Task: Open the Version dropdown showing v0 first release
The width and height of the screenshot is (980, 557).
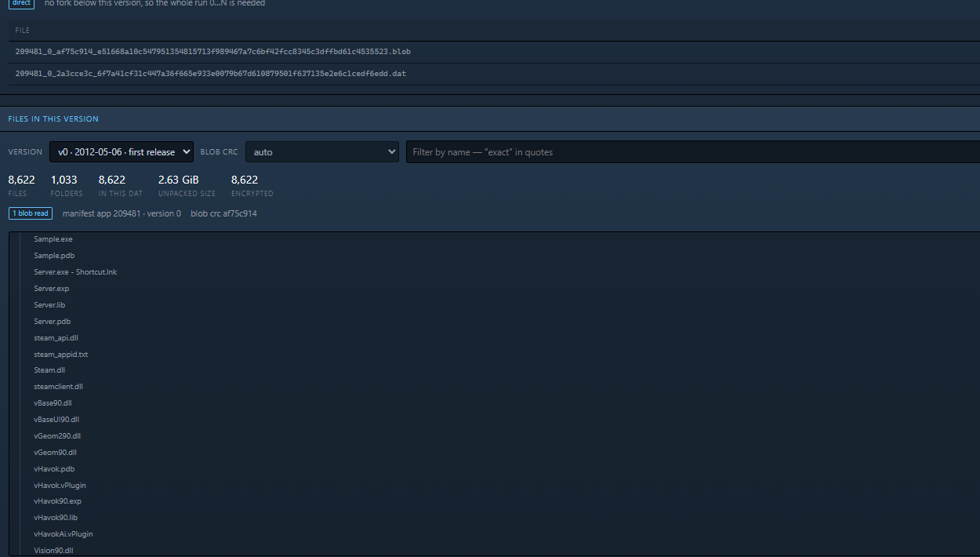Action: pos(122,151)
